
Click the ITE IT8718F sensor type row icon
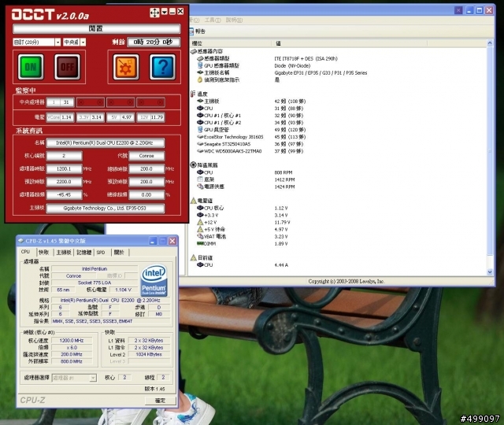(x=200, y=58)
